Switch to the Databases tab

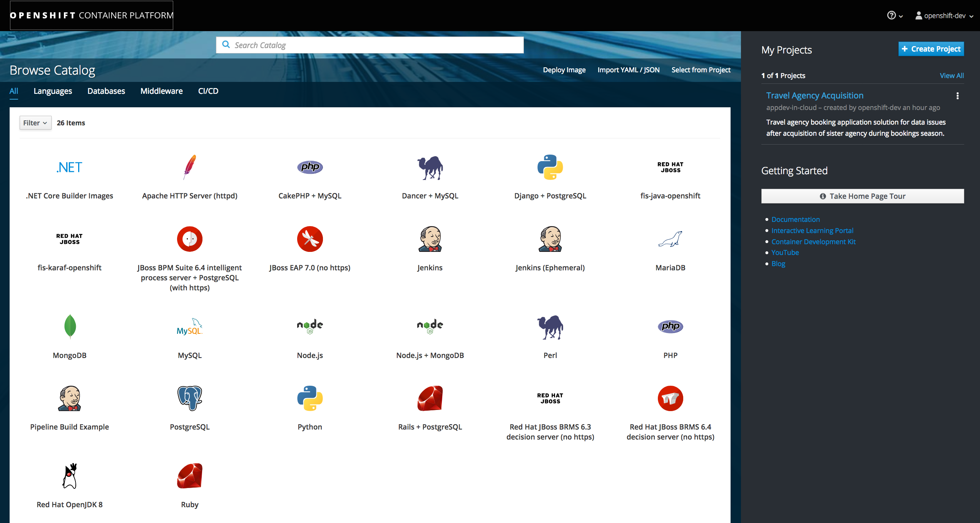tap(106, 91)
